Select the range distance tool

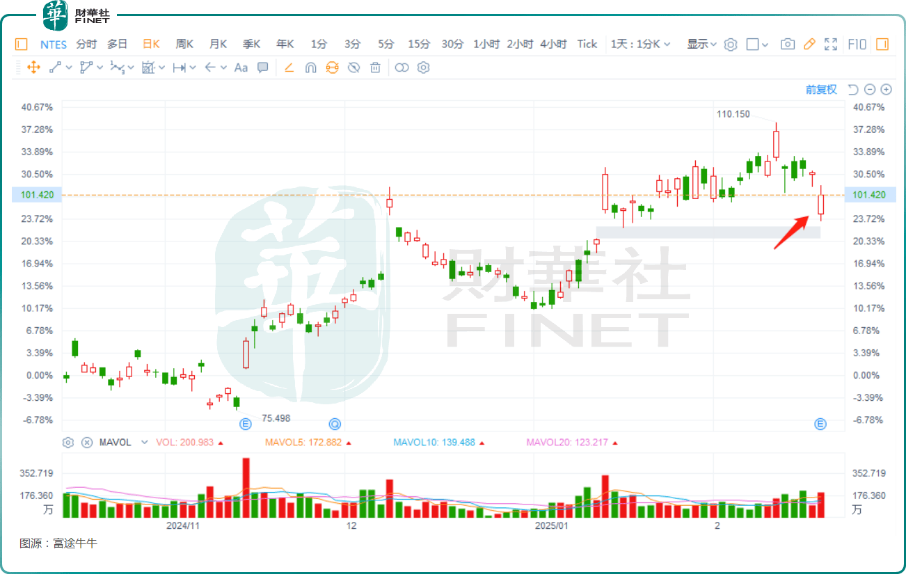(x=179, y=67)
